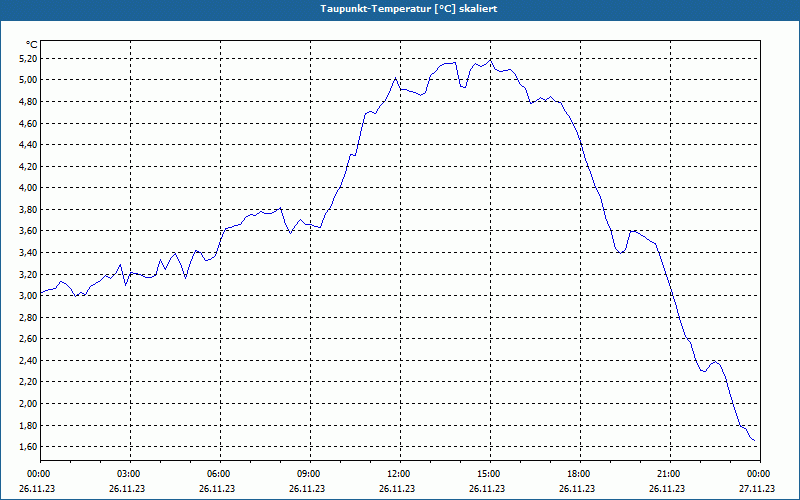Click the "27.11.23" date label
Screen dimensions: 800x500
click(x=757, y=489)
